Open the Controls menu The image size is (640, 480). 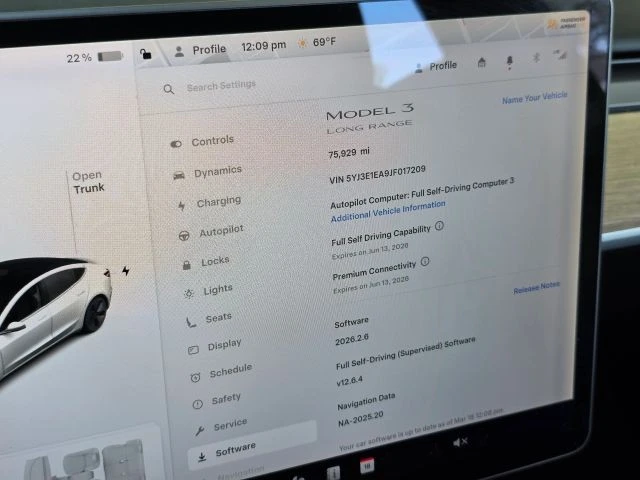202,142
